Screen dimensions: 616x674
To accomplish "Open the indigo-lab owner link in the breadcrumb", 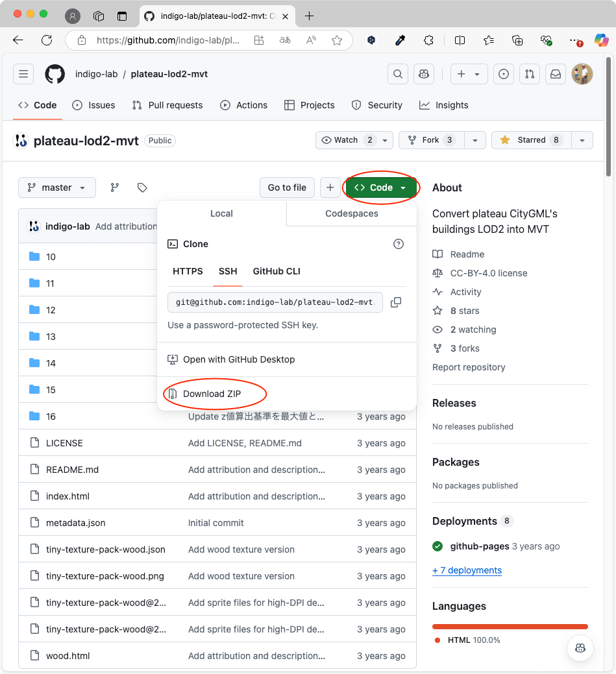I will point(96,74).
